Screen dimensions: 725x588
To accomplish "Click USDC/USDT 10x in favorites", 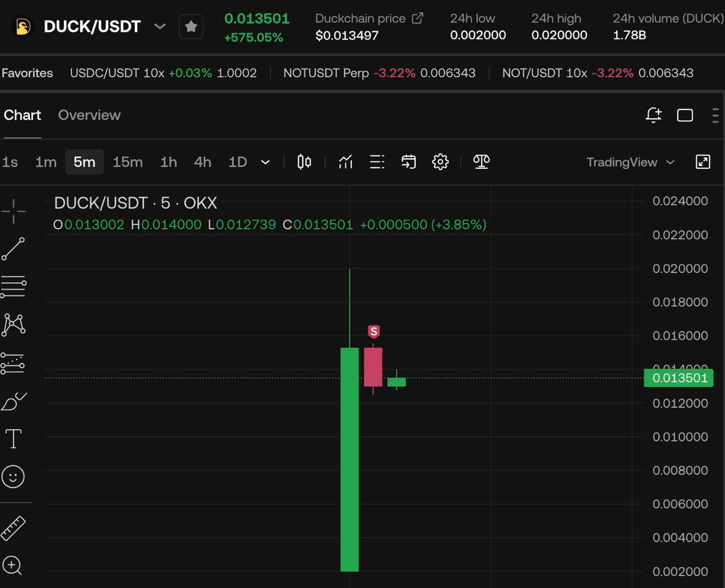I will [163, 73].
